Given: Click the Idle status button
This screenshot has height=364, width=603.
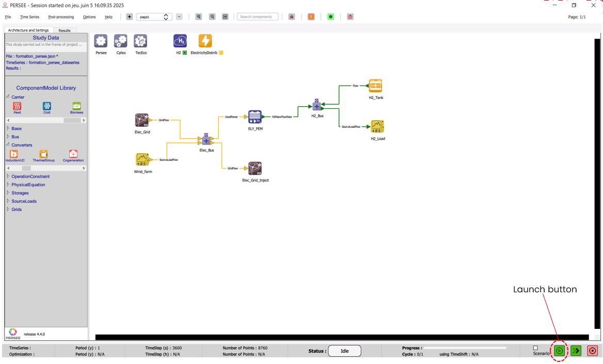Looking at the screenshot, I should coord(344,351).
